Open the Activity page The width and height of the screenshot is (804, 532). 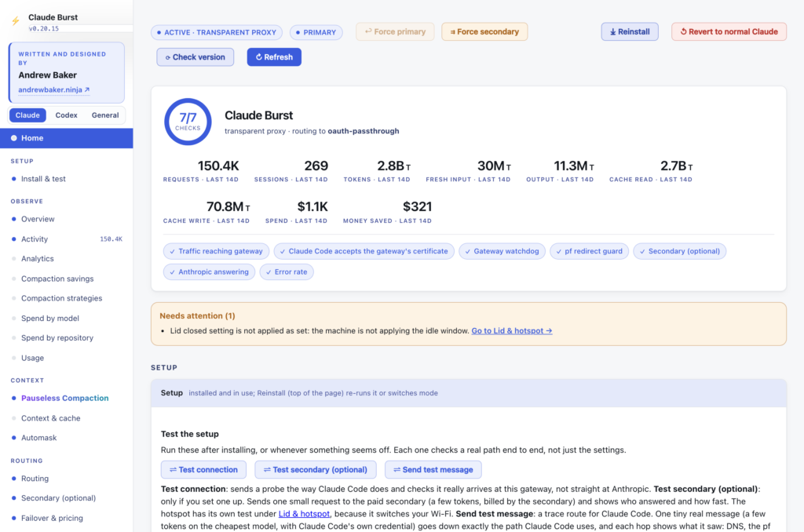(67, 239)
